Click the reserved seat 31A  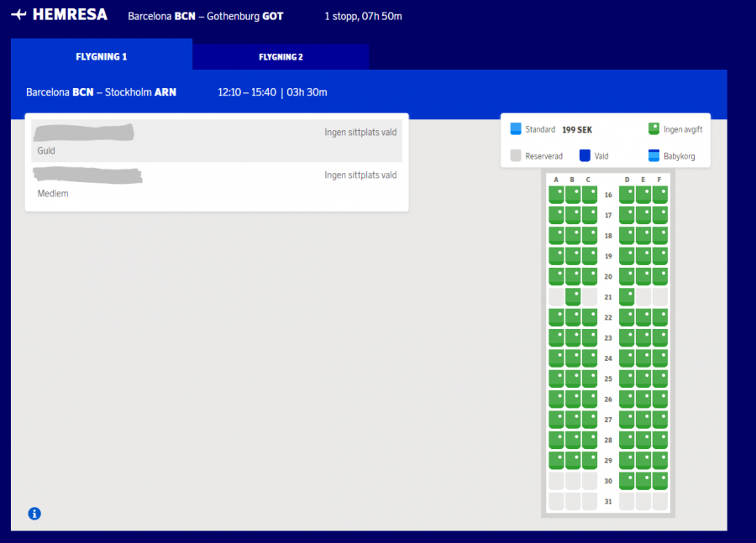(556, 501)
